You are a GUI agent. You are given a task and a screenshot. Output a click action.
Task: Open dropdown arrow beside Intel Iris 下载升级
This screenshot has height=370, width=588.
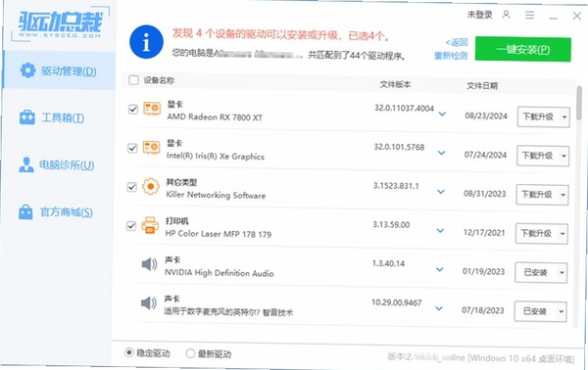point(563,157)
